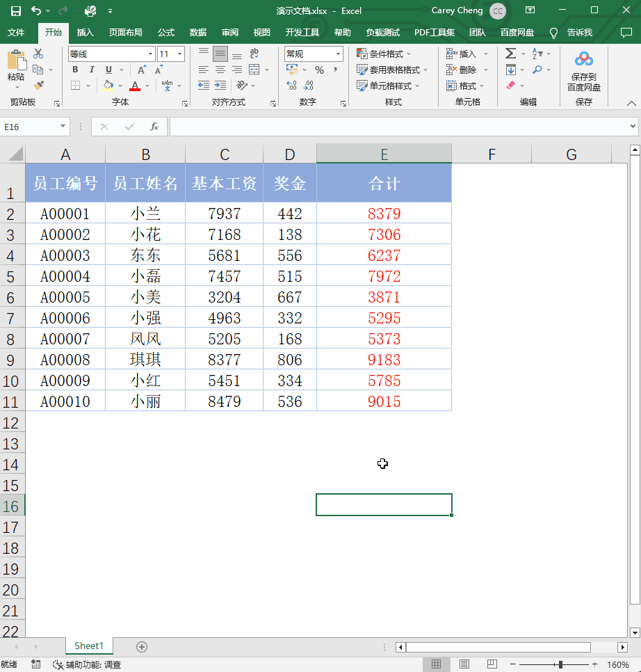Toggle wrap text button

[254, 54]
